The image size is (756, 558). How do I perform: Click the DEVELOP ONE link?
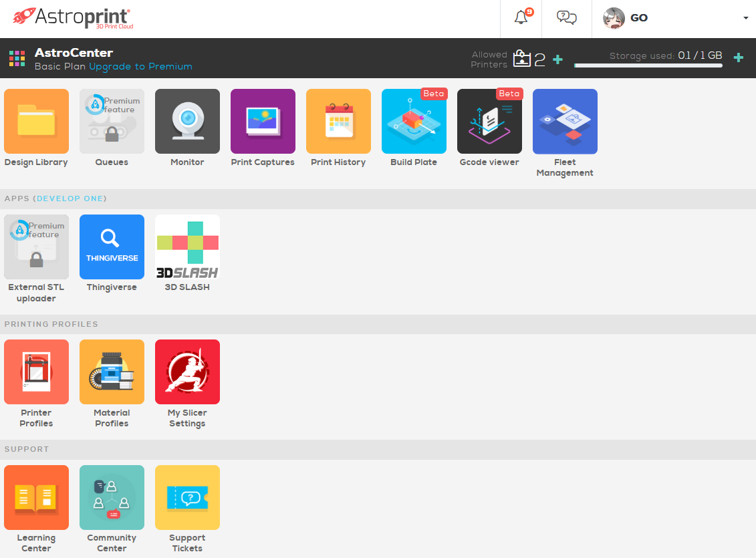coord(70,198)
